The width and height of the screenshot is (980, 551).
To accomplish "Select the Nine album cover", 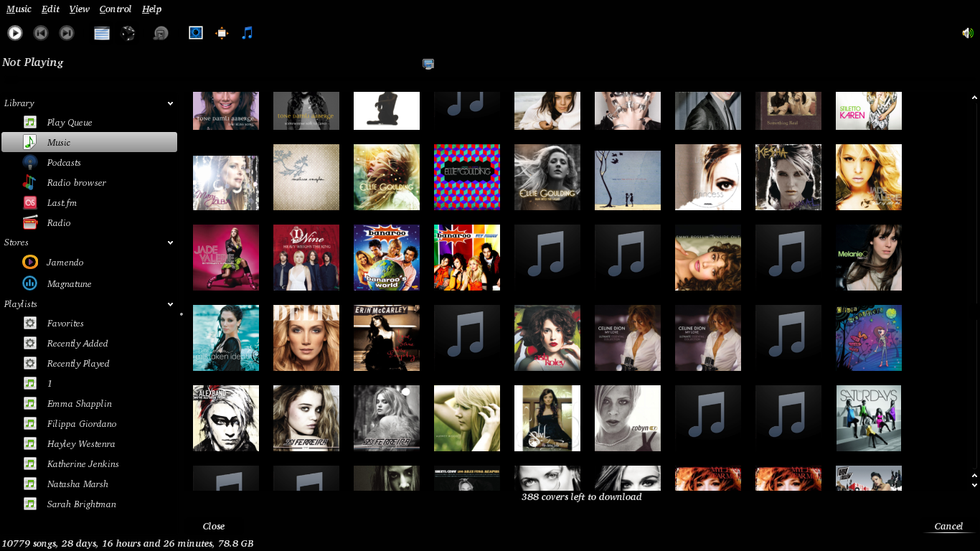I will (306, 258).
